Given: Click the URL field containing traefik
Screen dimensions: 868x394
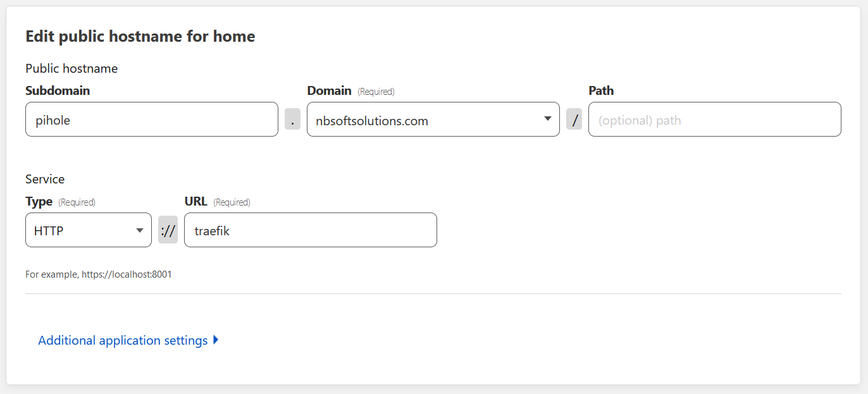Looking at the screenshot, I should click(x=310, y=230).
